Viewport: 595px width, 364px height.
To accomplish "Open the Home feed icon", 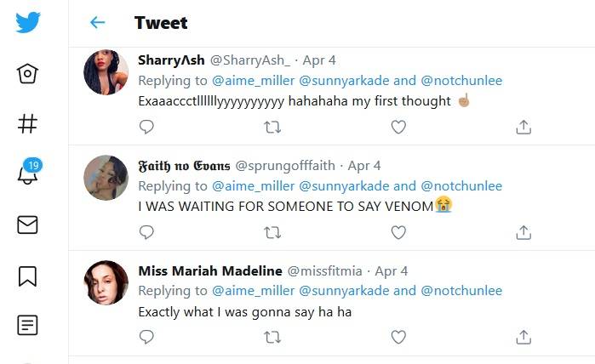I will (x=27, y=74).
